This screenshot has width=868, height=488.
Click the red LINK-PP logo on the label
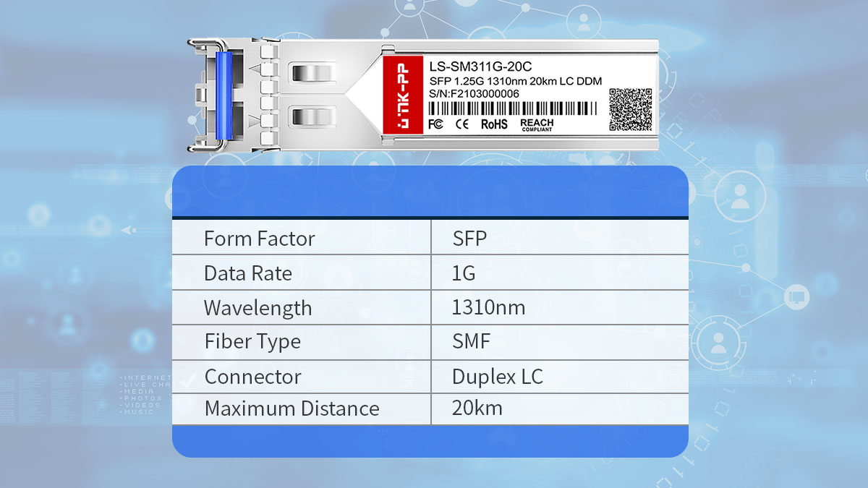point(404,96)
